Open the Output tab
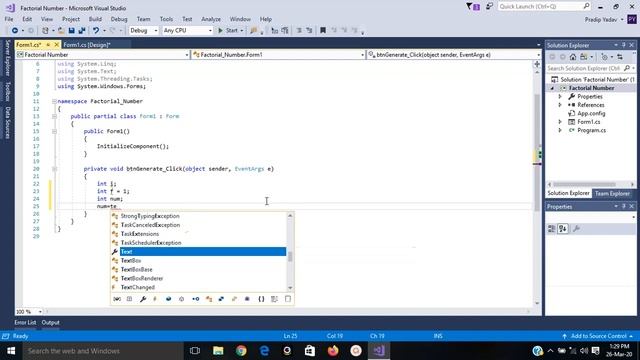640x360 pixels. tap(51, 323)
